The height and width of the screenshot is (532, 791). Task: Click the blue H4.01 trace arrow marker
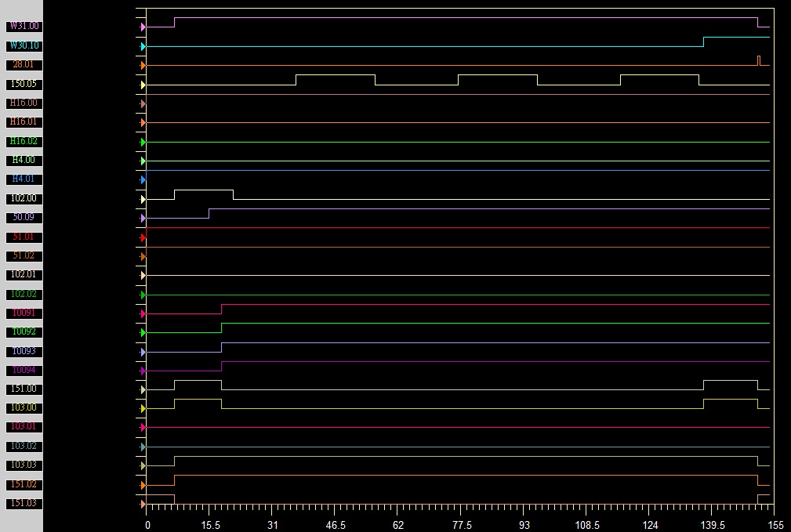(143, 179)
